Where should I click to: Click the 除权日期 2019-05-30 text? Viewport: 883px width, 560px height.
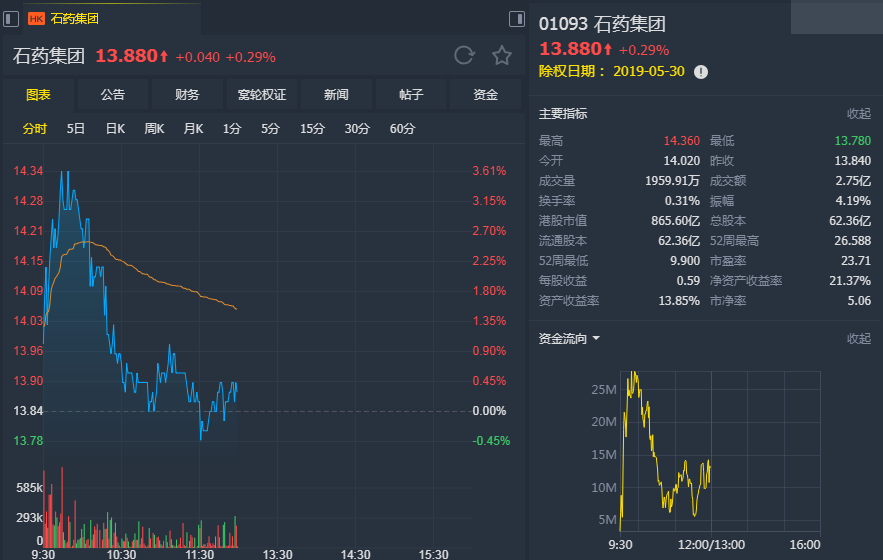coord(612,72)
